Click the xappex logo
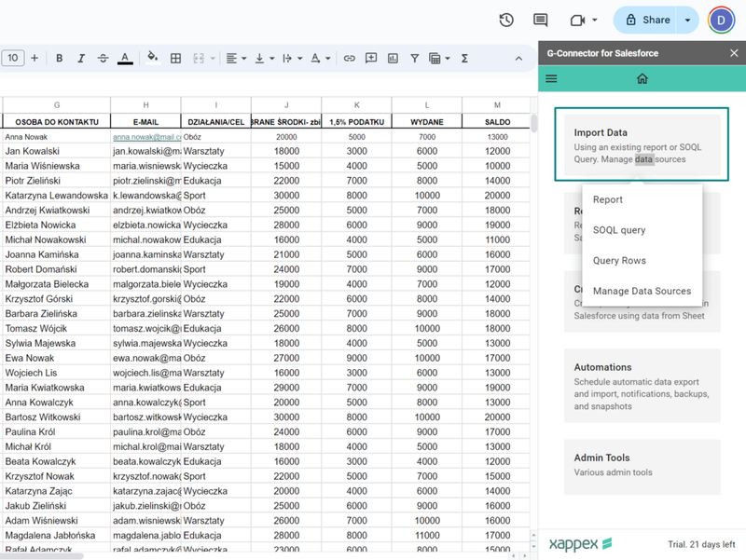746x560 pixels. coord(580,543)
